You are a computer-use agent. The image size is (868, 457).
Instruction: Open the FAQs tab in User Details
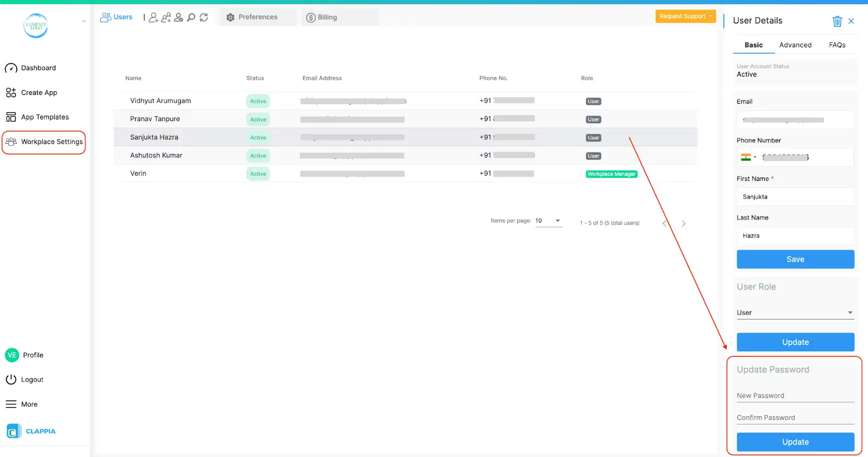coord(837,45)
